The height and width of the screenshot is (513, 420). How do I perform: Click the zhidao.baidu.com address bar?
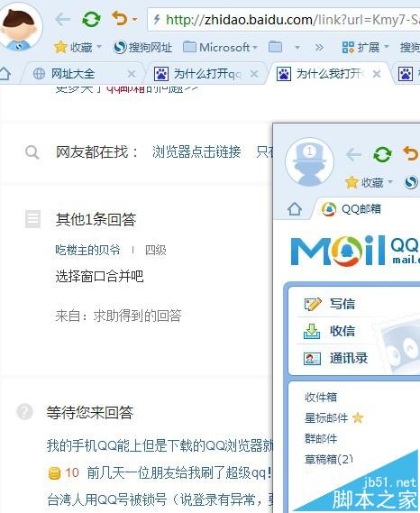click(285, 20)
